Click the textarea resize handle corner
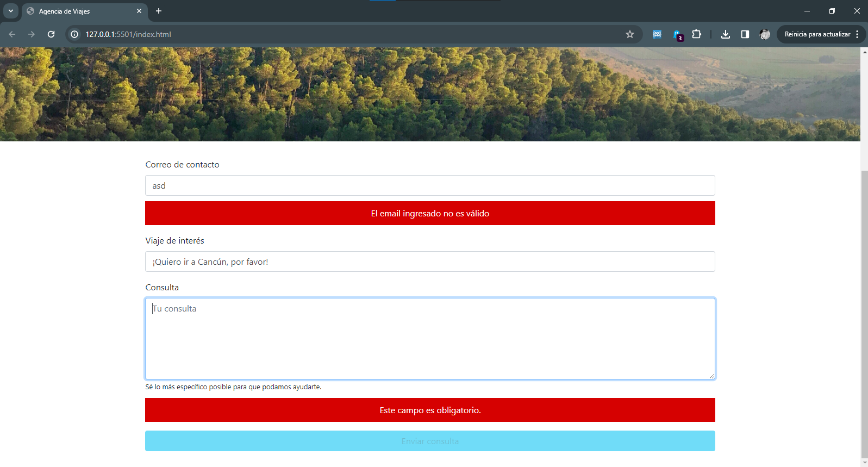 [x=711, y=376]
